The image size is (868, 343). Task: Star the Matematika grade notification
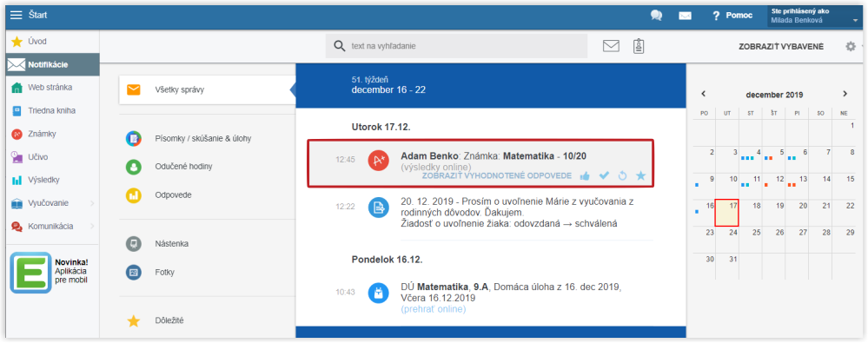pos(641,176)
